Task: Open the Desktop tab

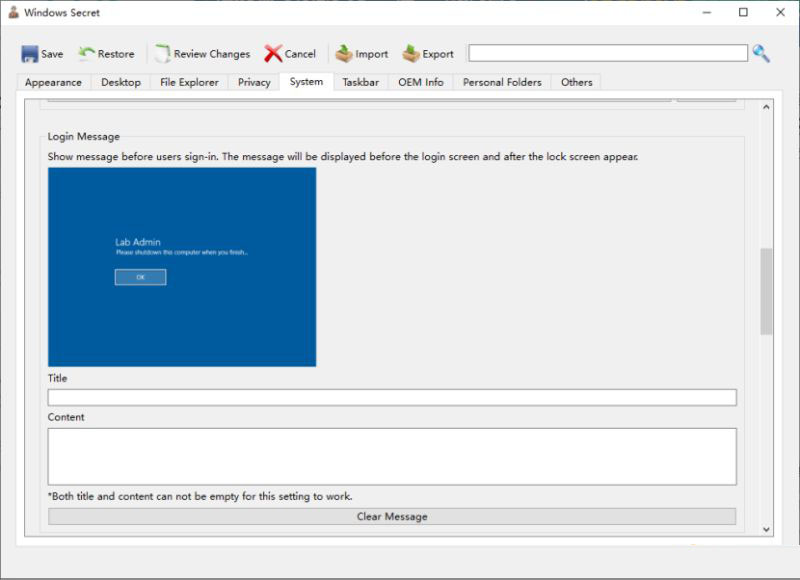Action: 121,82
